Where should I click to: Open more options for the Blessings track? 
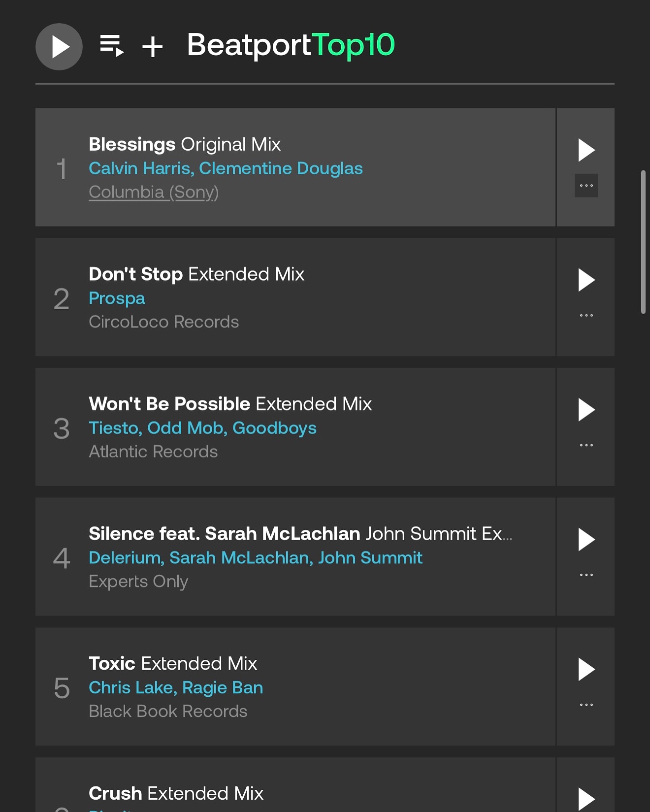586,186
